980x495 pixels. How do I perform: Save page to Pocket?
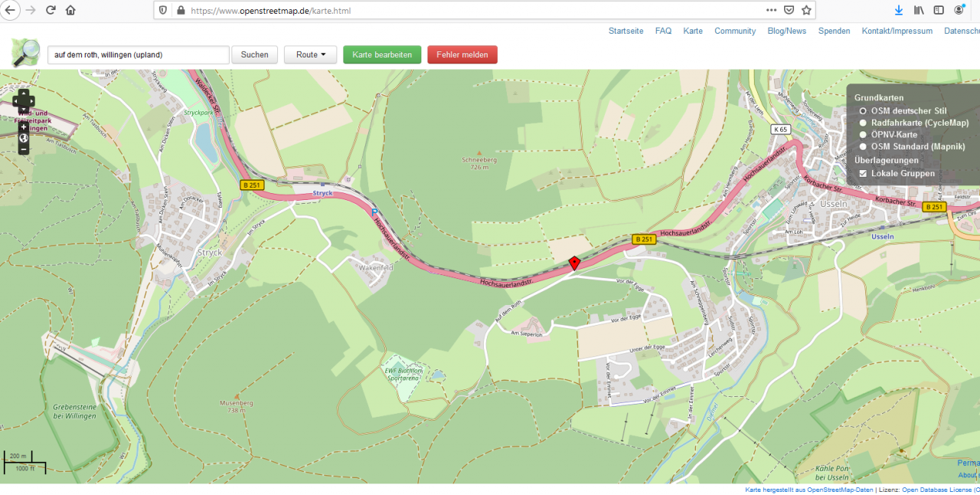point(789,11)
